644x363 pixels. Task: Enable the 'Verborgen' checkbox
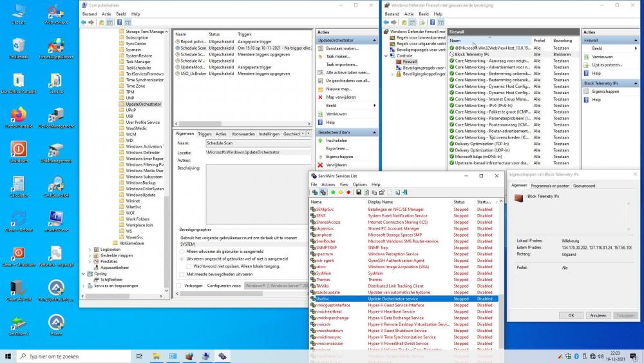pyautogui.click(x=180, y=285)
